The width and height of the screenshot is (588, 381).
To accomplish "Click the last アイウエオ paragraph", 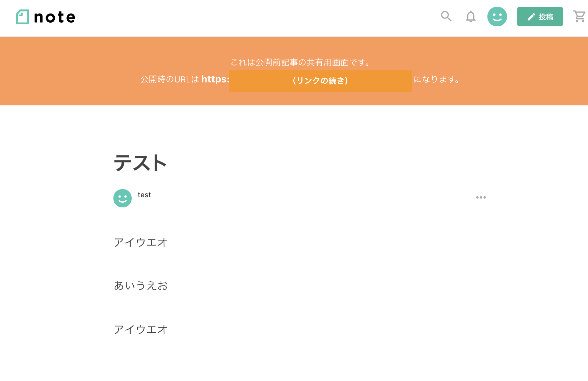I will (x=141, y=330).
